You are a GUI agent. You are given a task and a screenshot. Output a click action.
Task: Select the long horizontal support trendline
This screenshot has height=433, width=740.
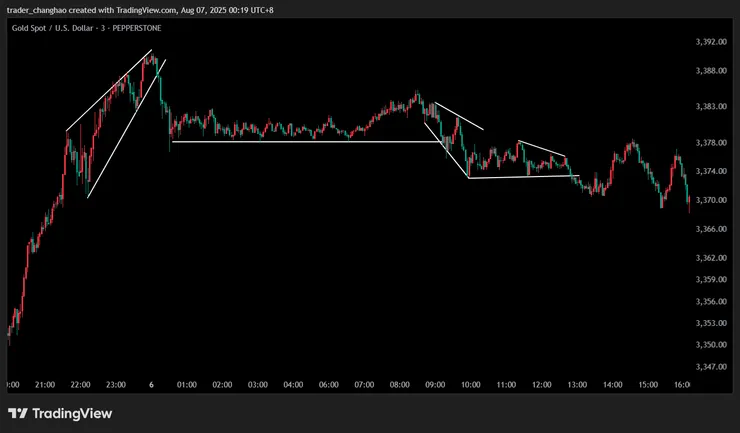(307, 142)
